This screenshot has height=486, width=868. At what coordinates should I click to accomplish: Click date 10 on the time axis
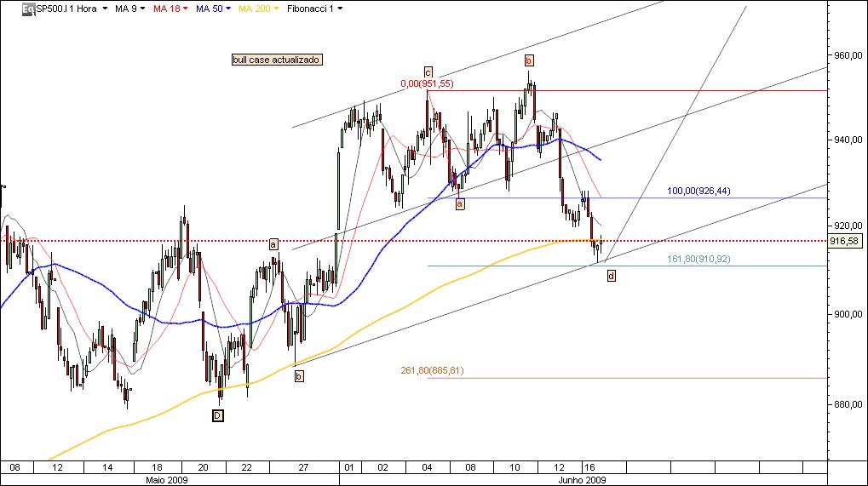[x=514, y=467]
